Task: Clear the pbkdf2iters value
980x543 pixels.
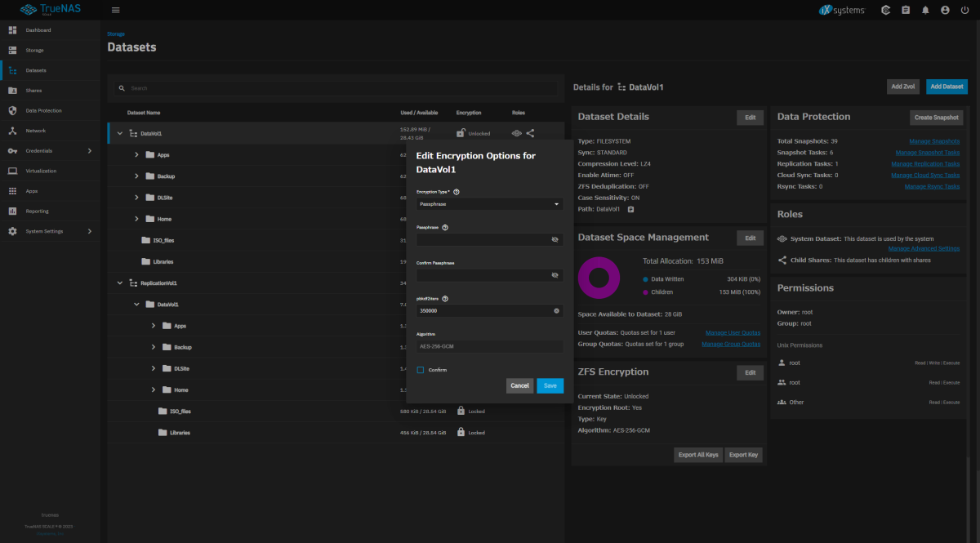Action: click(x=556, y=311)
